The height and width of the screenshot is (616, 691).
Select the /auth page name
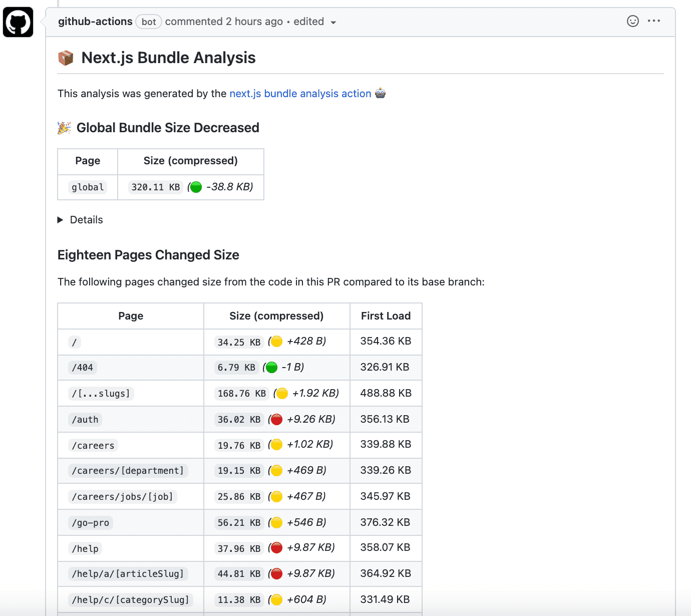coord(85,420)
